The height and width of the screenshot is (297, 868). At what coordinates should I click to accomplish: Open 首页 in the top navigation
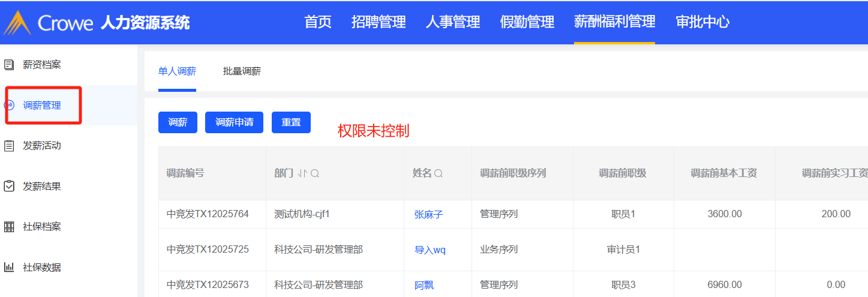click(318, 22)
